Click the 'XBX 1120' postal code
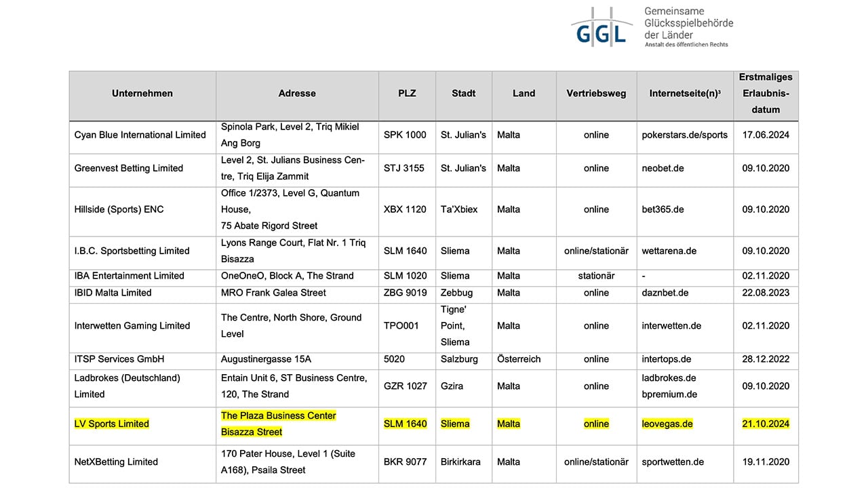The image size is (868, 488). tap(405, 209)
